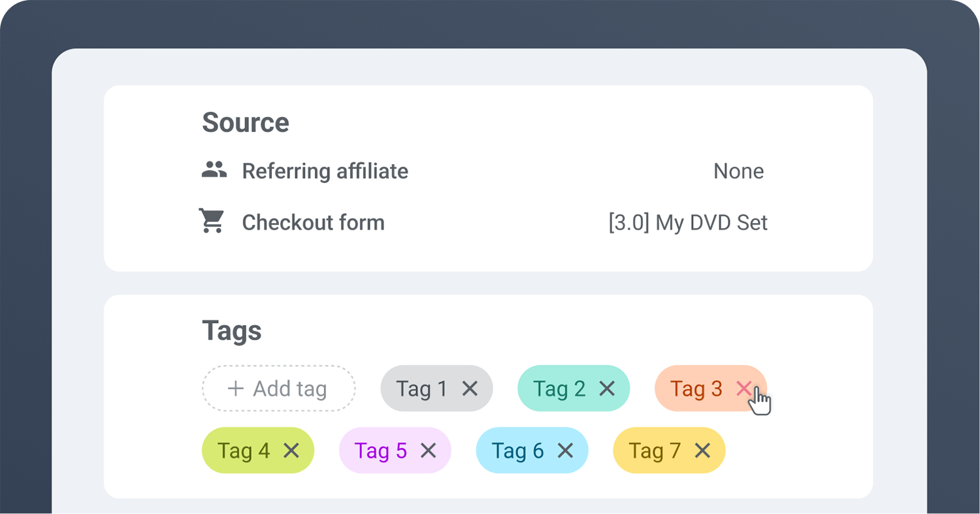Delete Tag 3 via the red X
The image size is (980, 514).
(743, 388)
